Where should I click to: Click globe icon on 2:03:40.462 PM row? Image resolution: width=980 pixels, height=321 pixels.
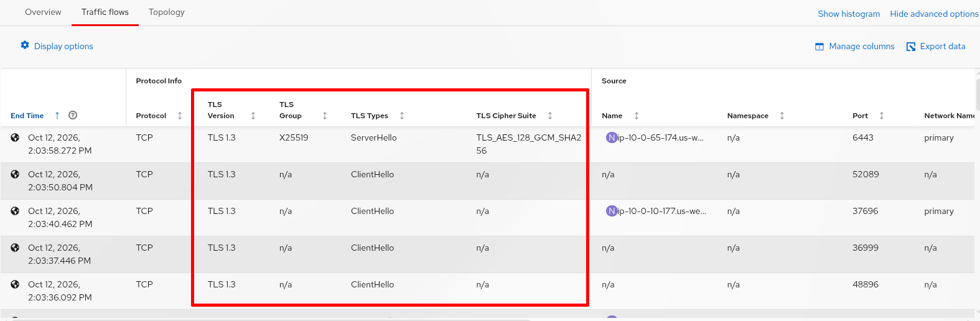pos(15,211)
